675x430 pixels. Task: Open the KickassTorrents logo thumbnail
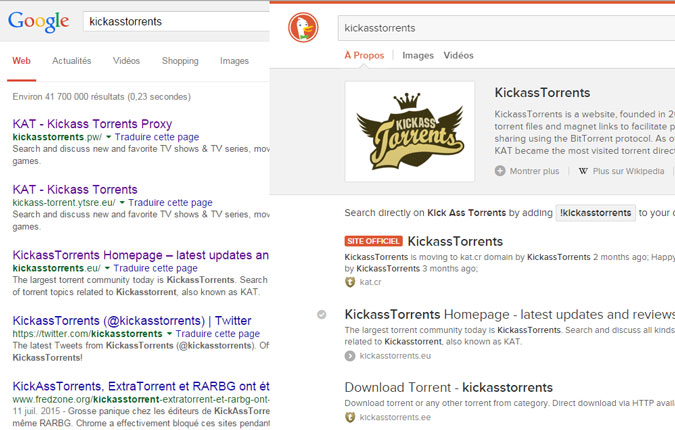[410, 131]
